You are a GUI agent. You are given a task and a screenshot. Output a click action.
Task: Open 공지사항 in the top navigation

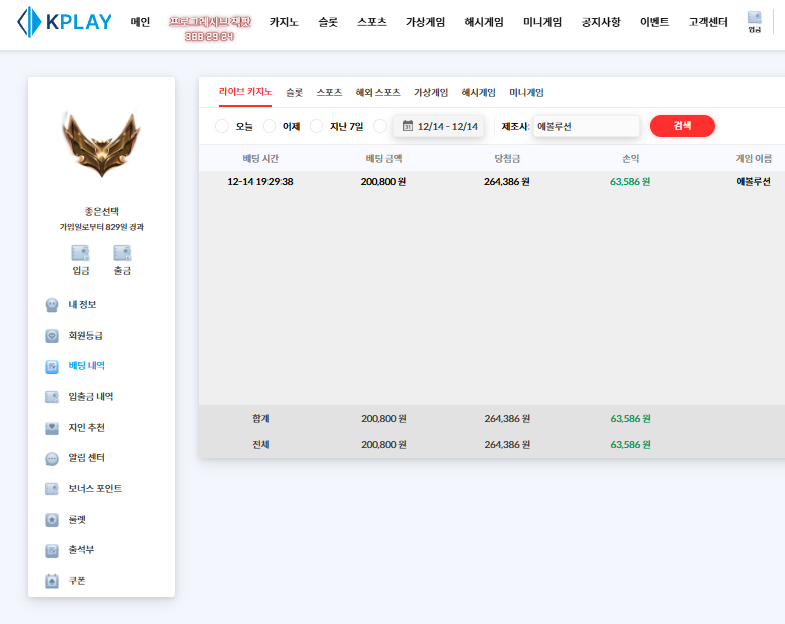pyautogui.click(x=601, y=22)
